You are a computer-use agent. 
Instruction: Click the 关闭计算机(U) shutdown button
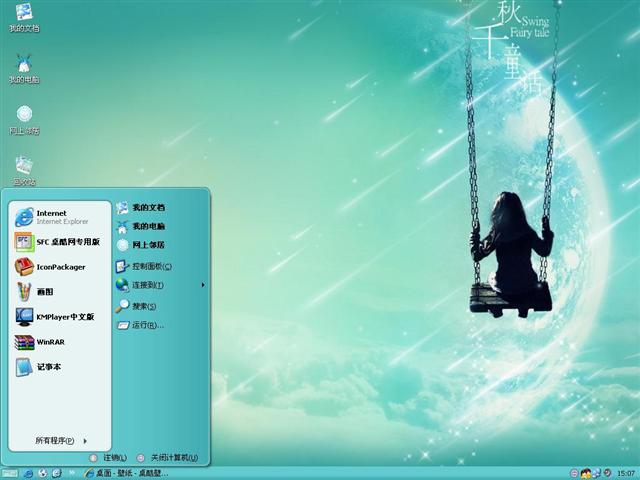coord(167,458)
